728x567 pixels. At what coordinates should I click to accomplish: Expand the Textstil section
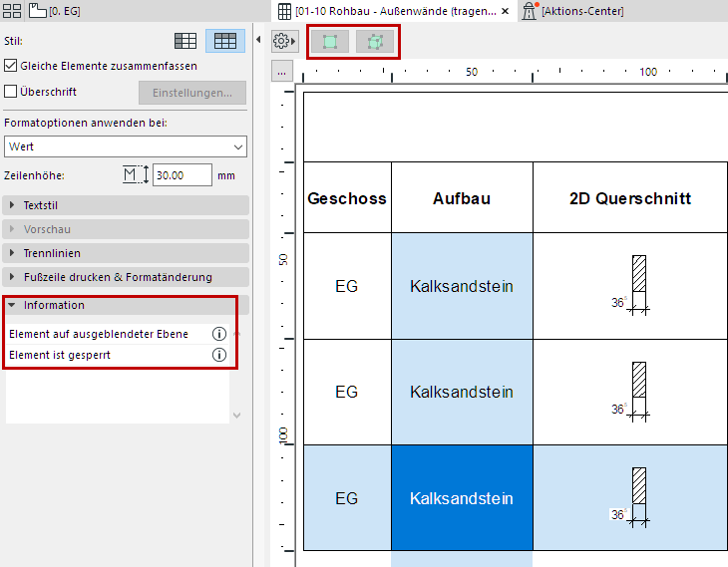click(x=126, y=205)
